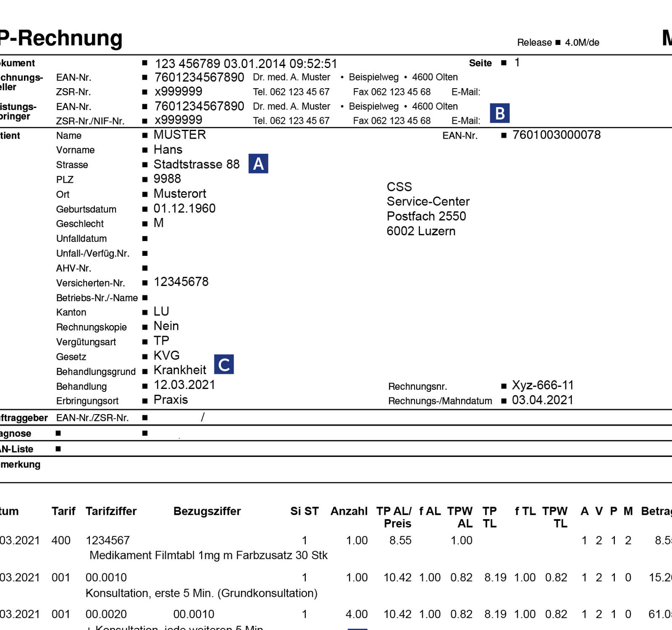This screenshot has height=630, width=672.
Task: Click the "f TL" column header
Action: click(525, 511)
